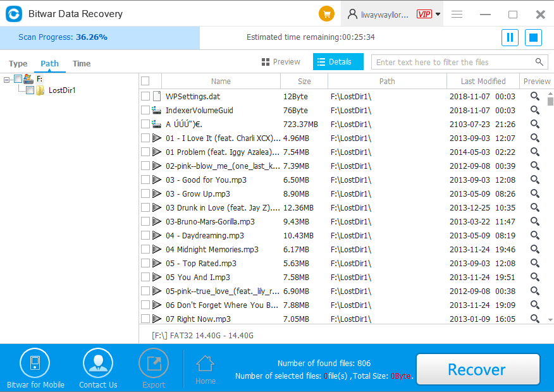Open the account dropdown arrow

pyautogui.click(x=438, y=14)
